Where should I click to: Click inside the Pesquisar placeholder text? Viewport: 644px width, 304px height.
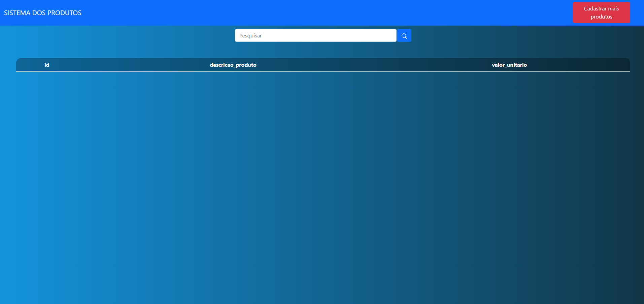pos(250,36)
